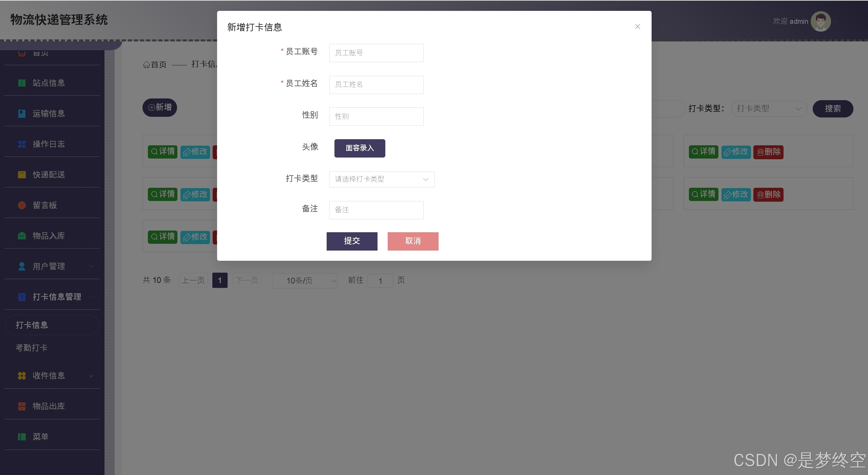Expand the 用户管理 sidebar section
Viewport: 868px width, 475px height.
tap(91, 266)
